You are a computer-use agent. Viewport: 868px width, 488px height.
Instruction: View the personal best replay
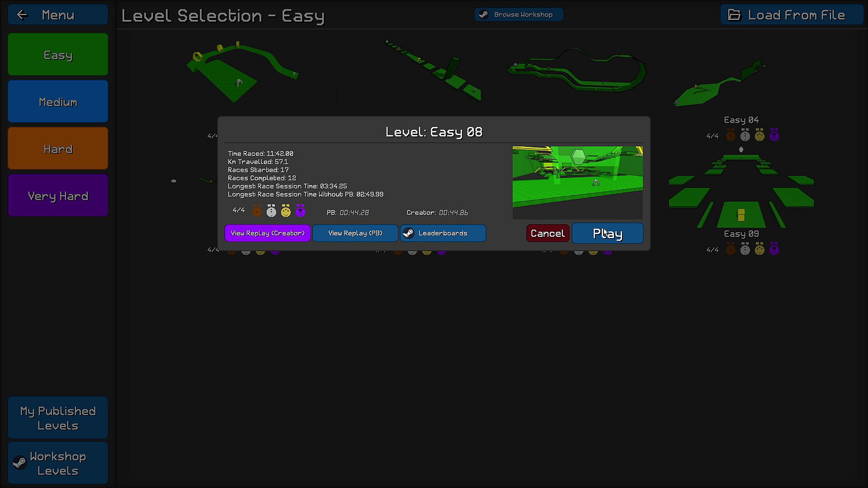(355, 233)
